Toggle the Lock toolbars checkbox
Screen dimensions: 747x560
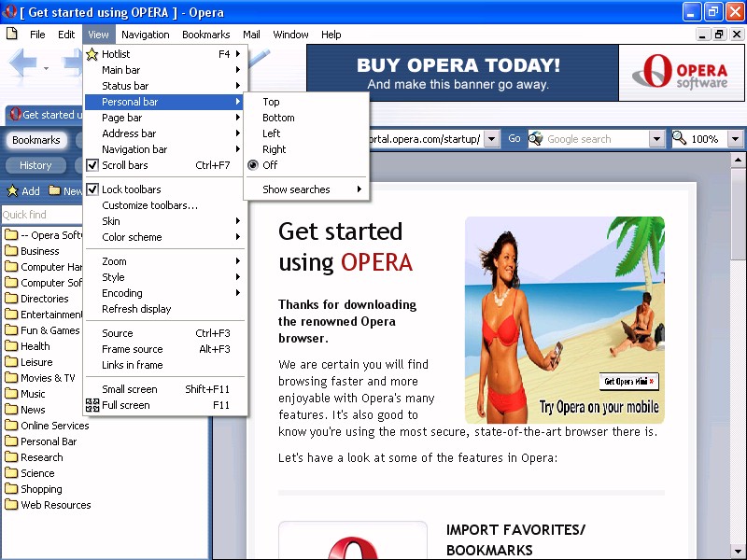(92, 189)
